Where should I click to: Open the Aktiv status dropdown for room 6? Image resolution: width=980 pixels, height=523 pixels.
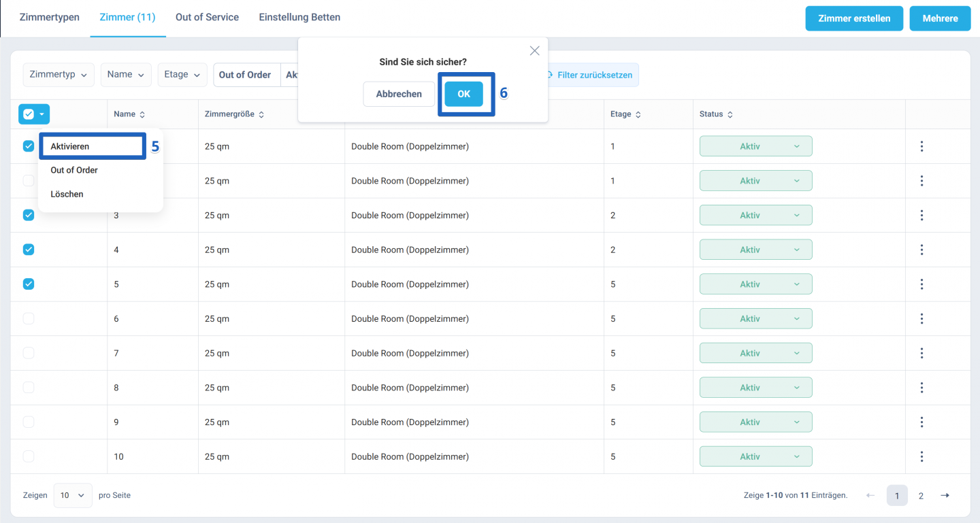click(755, 318)
